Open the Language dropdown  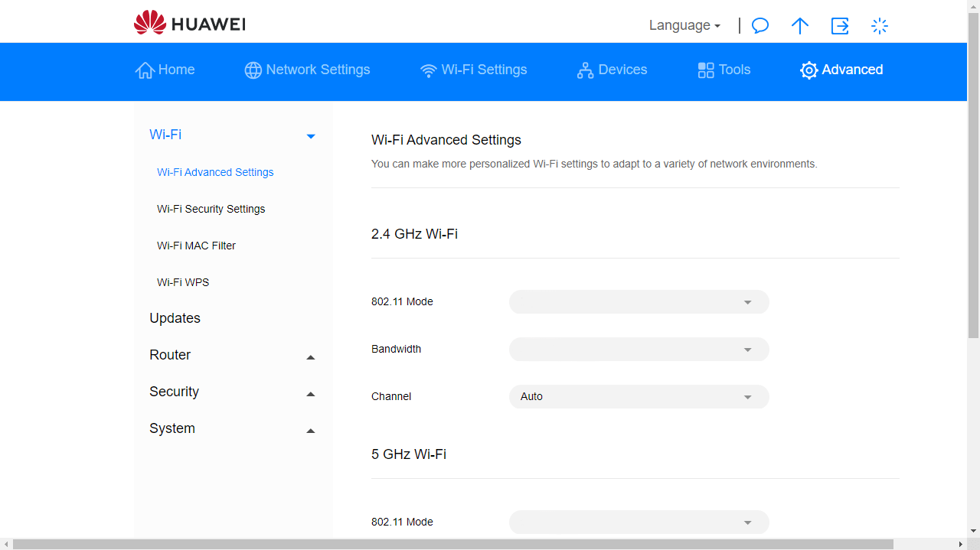click(684, 25)
